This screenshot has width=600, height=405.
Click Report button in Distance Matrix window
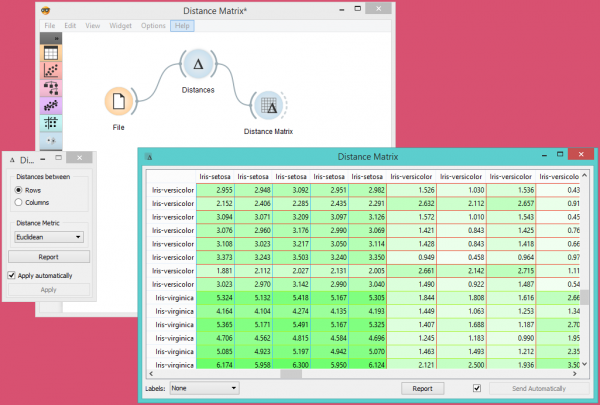422,387
